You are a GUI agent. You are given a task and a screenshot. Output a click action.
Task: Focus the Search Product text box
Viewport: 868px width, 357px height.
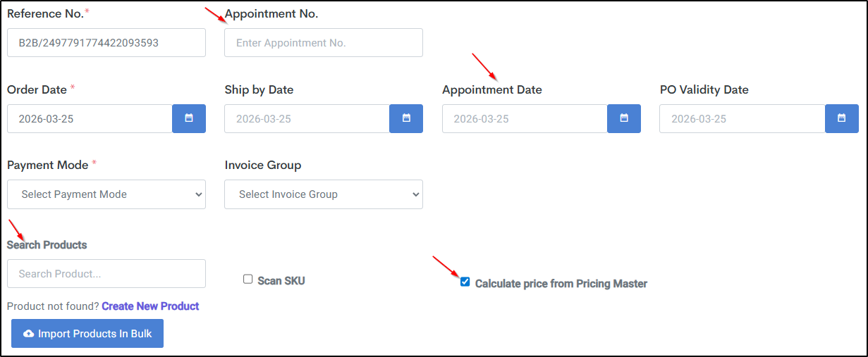[106, 274]
